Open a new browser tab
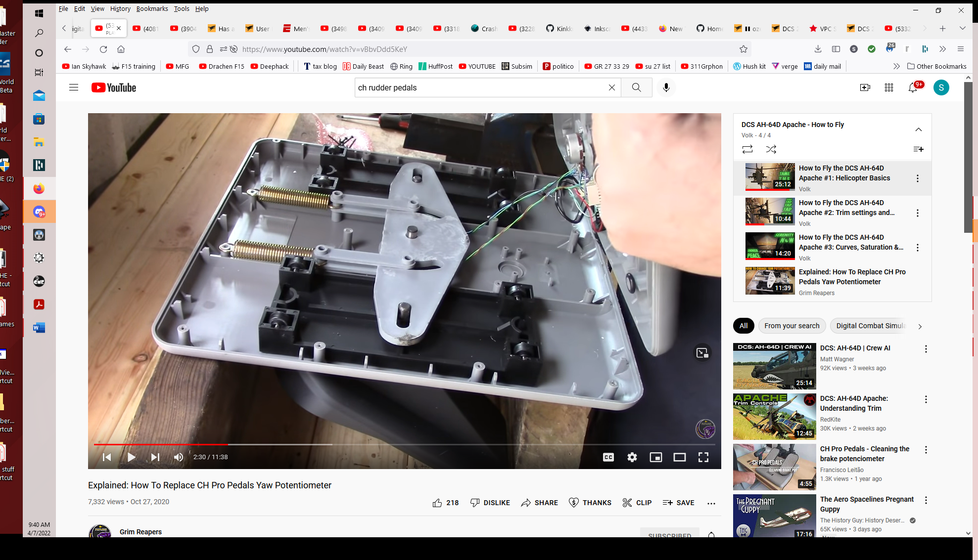Viewport: 978px width, 560px height. point(943,29)
